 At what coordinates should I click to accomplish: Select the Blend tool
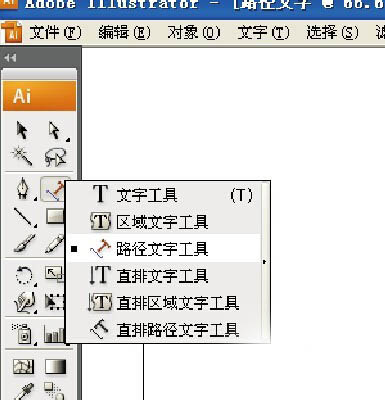53,391
